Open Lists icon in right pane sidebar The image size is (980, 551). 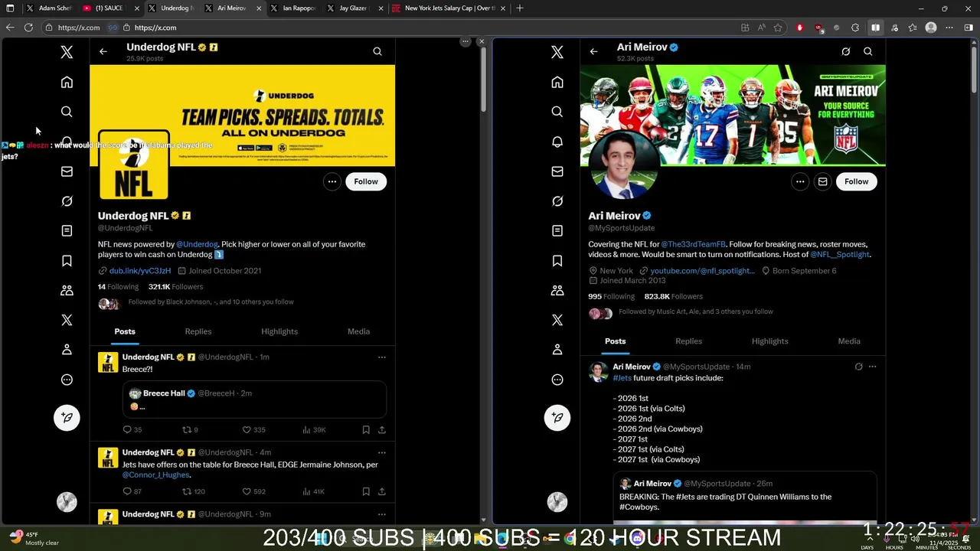(557, 231)
